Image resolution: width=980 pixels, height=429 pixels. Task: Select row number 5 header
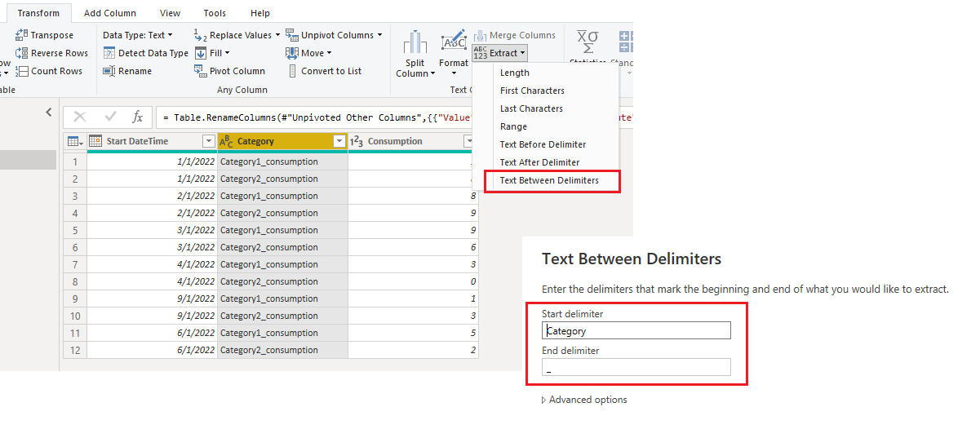[74, 230]
